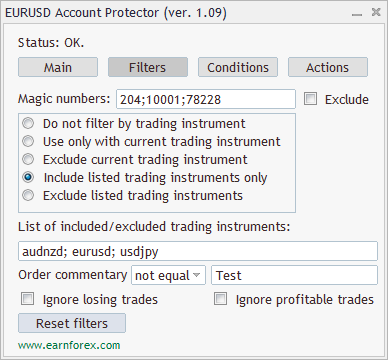The image size is (388, 360).
Task: Tick Ignore profitable trades checkbox
Action: click(220, 299)
